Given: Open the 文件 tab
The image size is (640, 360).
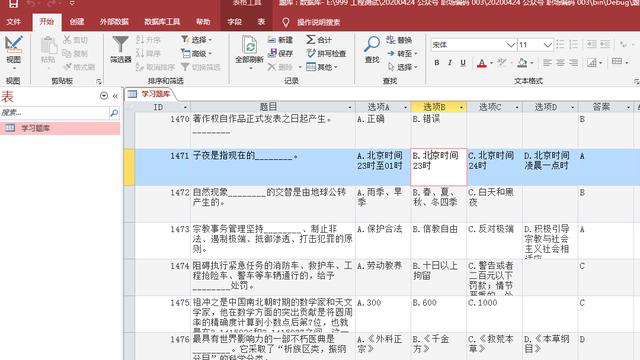Looking at the screenshot, I should 13,22.
